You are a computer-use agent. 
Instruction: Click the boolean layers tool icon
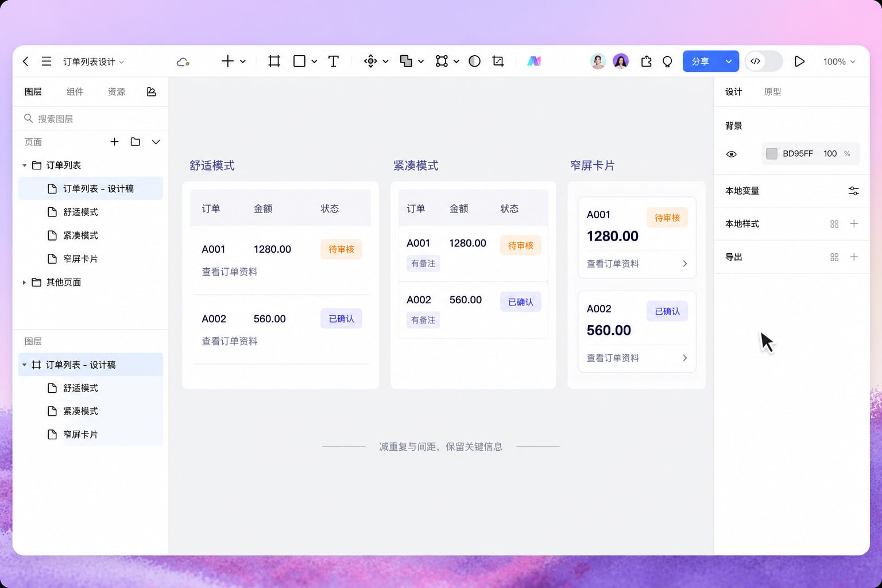pyautogui.click(x=406, y=61)
